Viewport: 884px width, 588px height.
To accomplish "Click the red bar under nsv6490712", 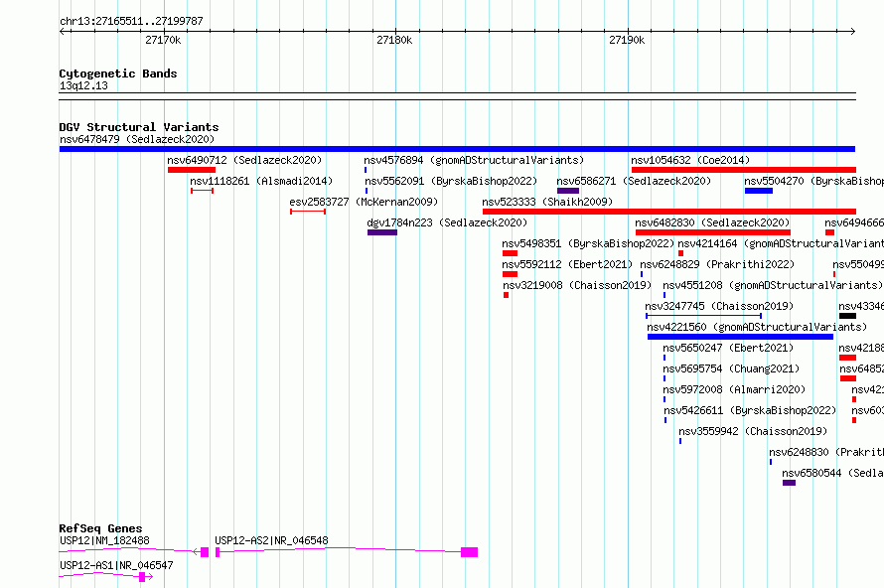I will click(x=192, y=170).
